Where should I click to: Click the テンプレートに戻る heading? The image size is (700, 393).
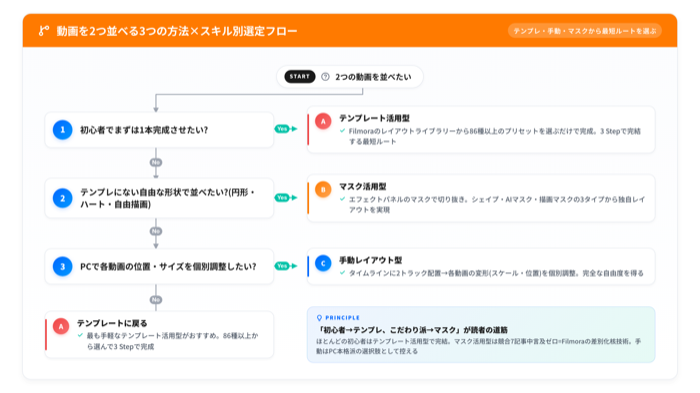pyautogui.click(x=112, y=323)
